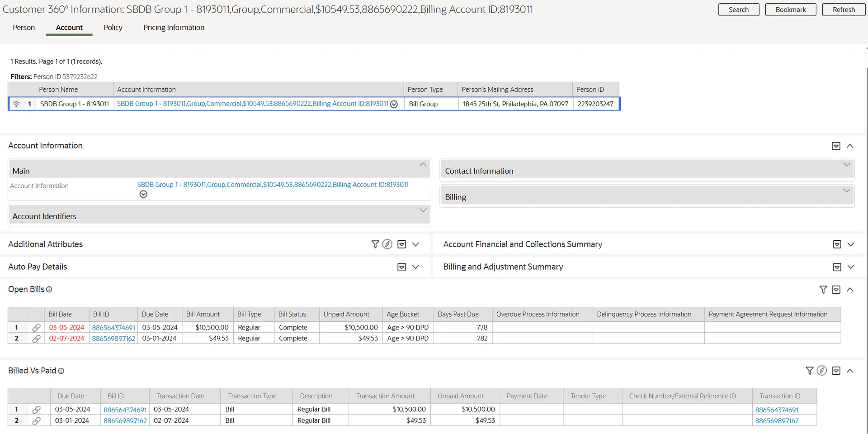
Task: Click the broadcast icon in first results row
Action: pos(16,104)
